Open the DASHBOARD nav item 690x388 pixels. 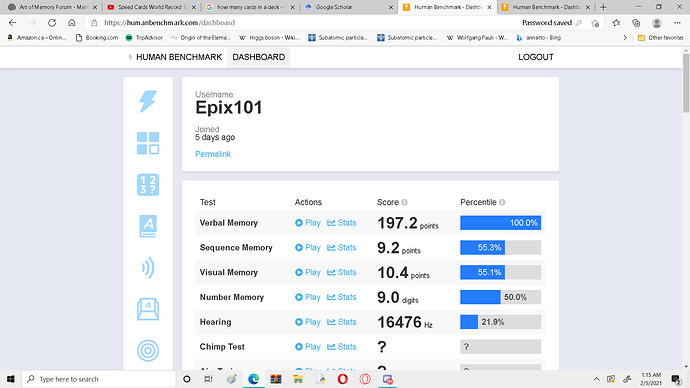point(259,57)
